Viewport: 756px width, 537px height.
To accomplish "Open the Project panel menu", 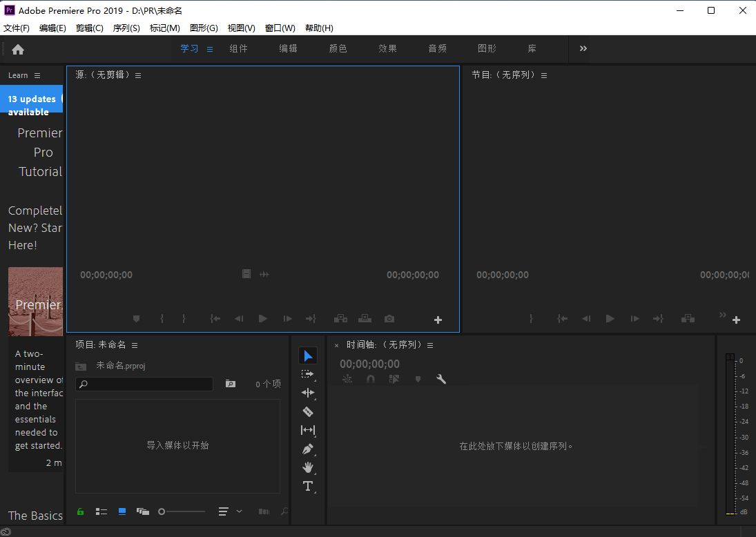I will 135,346.
